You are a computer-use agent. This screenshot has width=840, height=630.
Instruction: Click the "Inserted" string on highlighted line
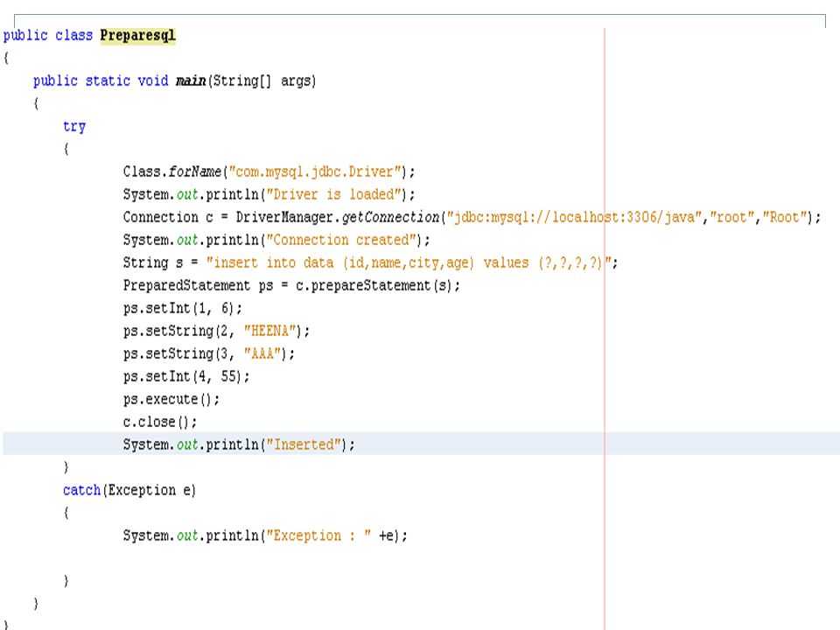click(x=304, y=444)
